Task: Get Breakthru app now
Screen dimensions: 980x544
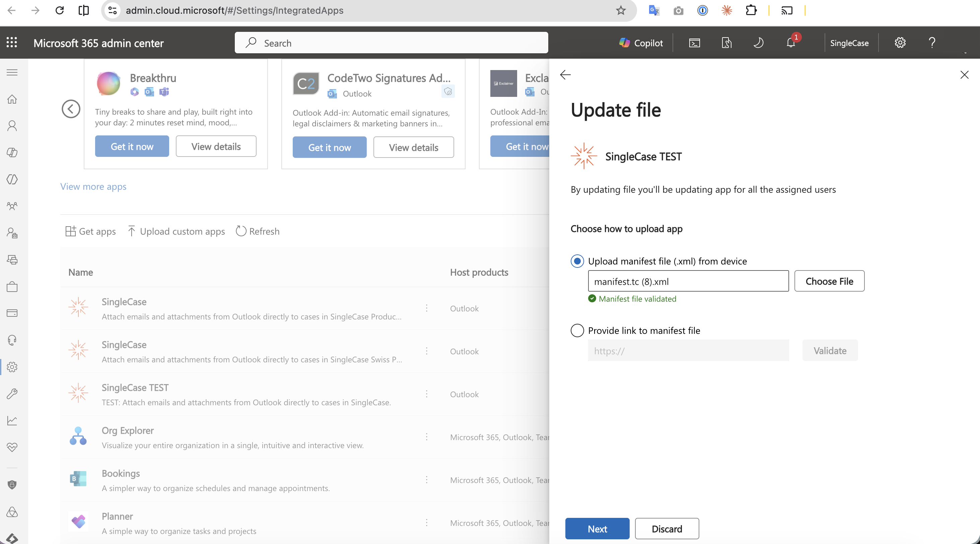Action: coord(132,146)
